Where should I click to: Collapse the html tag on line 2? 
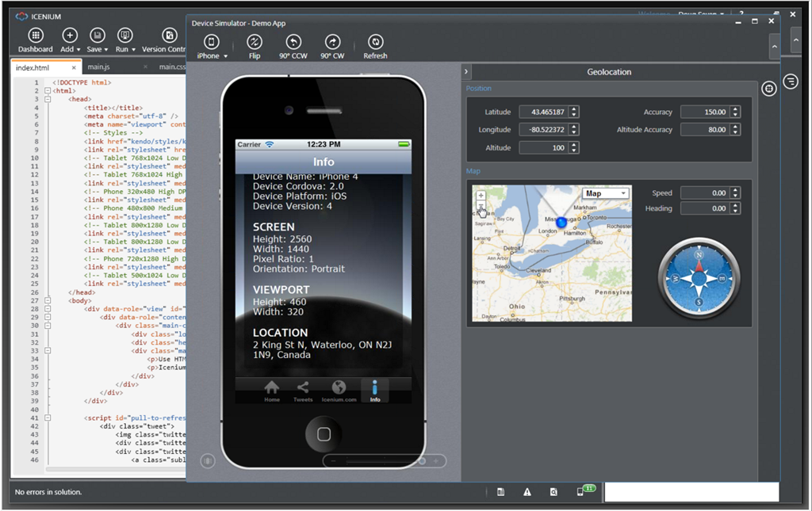(x=47, y=90)
